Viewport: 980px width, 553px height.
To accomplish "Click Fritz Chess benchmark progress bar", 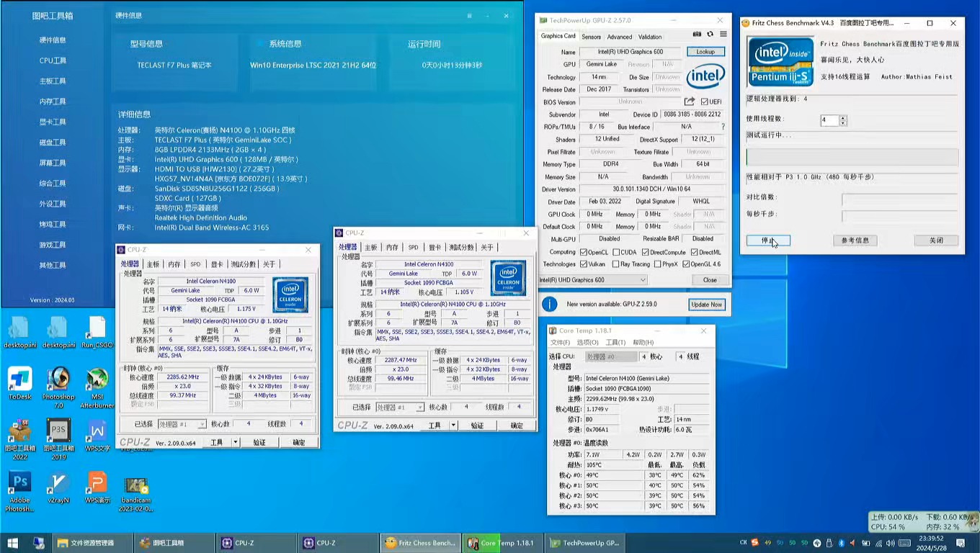I will [852, 157].
